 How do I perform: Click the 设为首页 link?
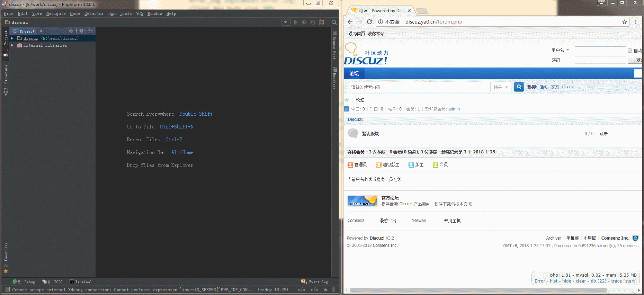pos(357,34)
